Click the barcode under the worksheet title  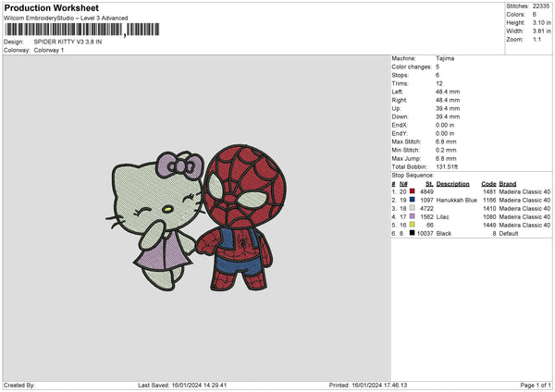(x=82, y=30)
